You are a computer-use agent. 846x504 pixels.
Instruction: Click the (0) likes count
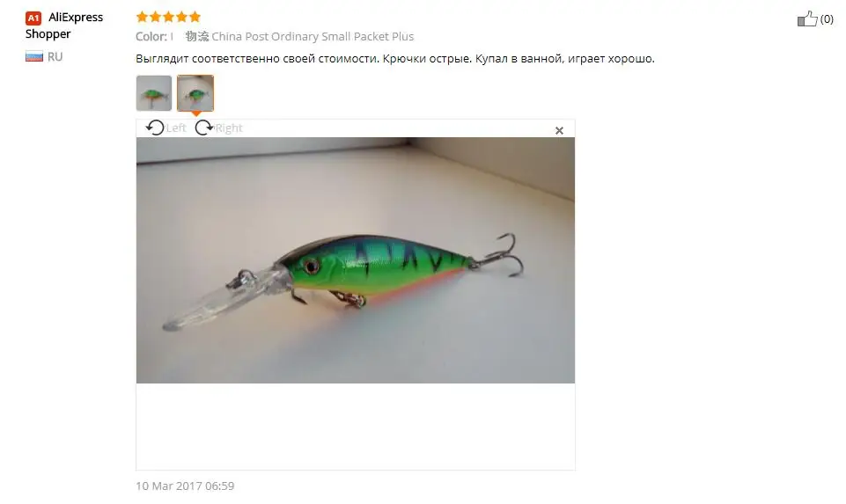tap(827, 18)
